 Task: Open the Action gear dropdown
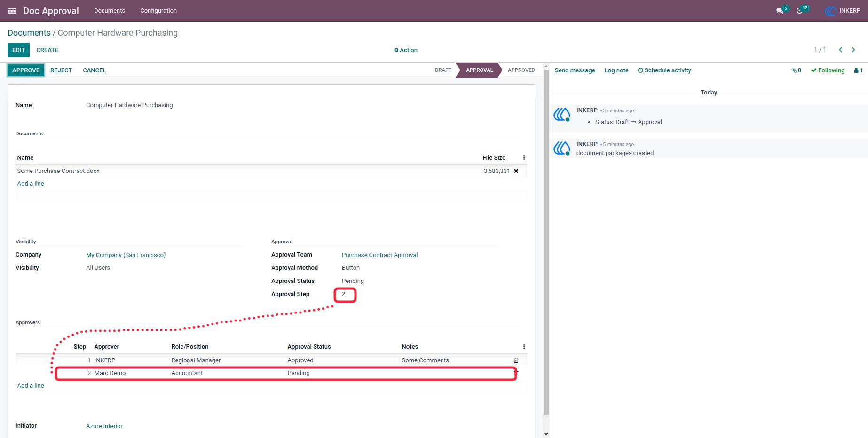click(406, 50)
